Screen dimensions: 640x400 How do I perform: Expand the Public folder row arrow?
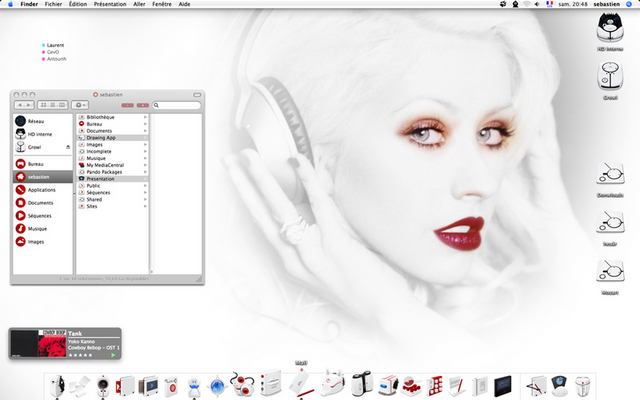pyautogui.click(x=145, y=186)
